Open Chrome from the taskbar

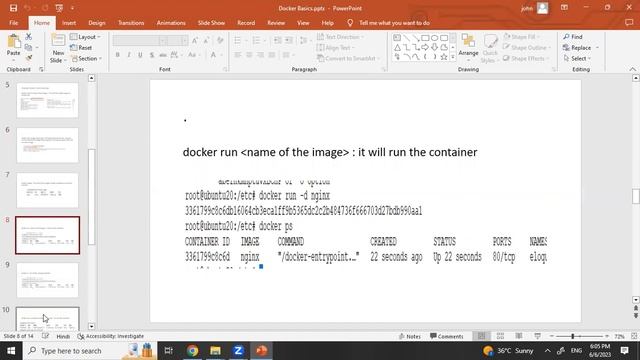(x=193, y=351)
